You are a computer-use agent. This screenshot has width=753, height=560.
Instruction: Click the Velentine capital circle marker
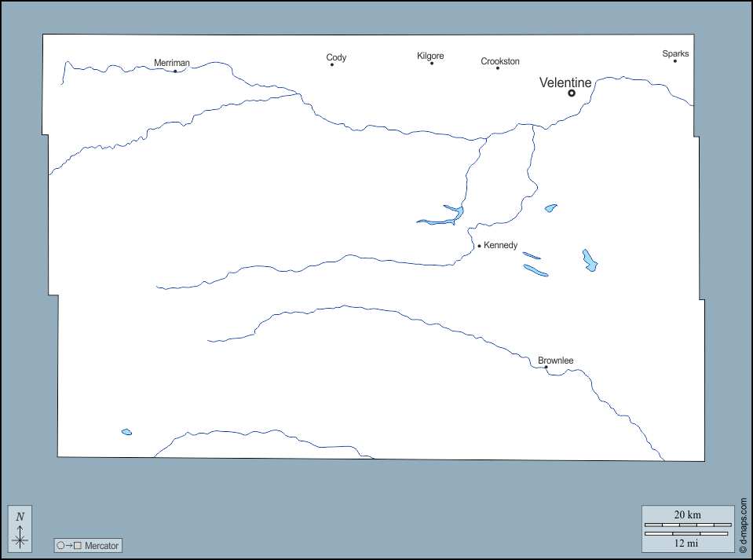tap(572, 93)
